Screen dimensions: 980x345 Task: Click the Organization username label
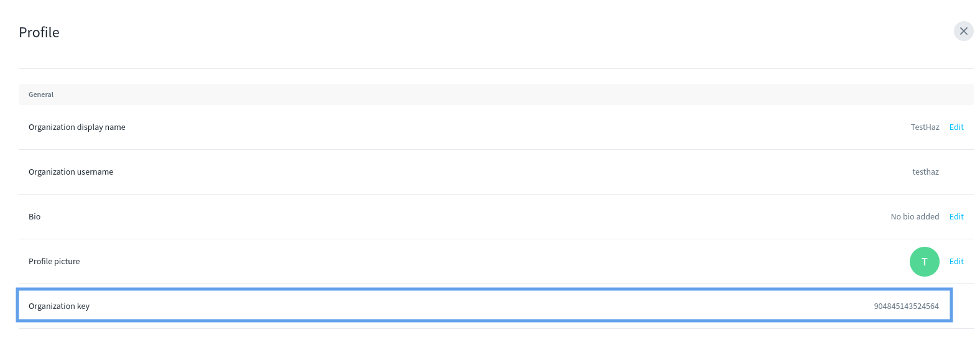(71, 172)
